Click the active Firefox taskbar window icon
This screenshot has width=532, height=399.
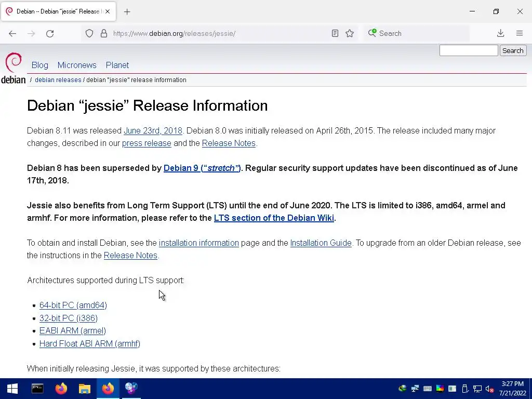coord(108,389)
